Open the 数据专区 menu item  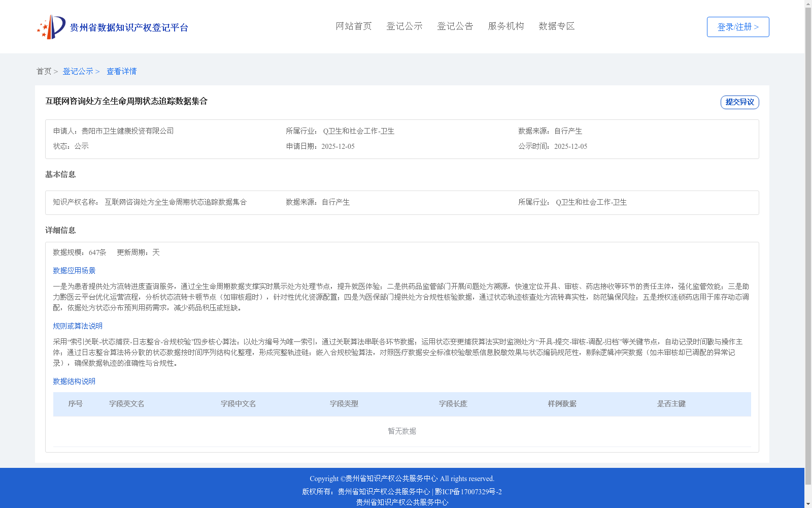[x=557, y=26]
